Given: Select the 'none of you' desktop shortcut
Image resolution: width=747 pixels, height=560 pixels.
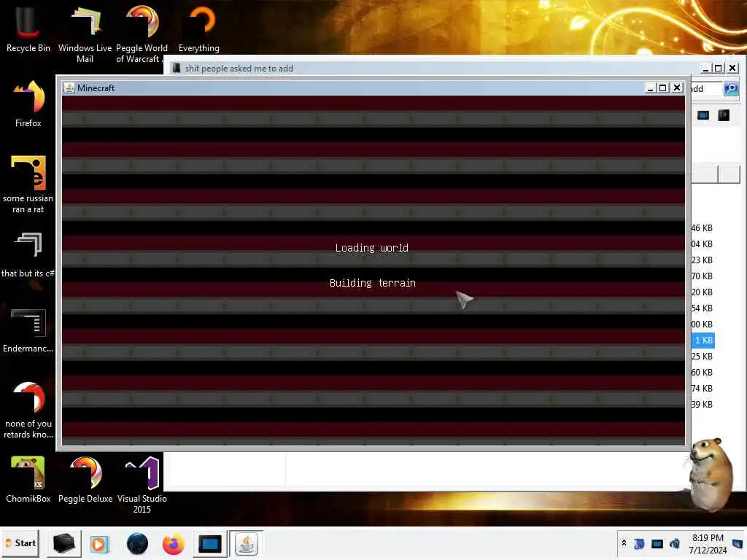Looking at the screenshot, I should click(x=28, y=410).
